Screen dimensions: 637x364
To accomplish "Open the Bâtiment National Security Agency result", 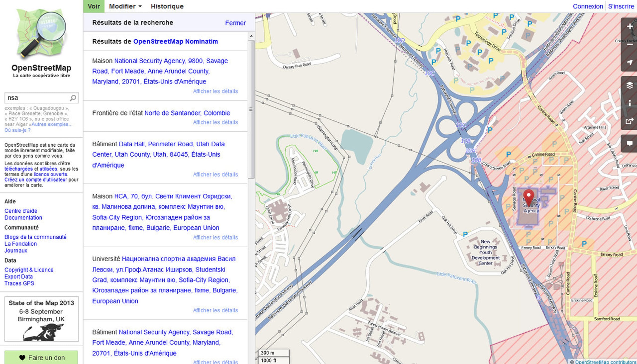I will coord(163,343).
